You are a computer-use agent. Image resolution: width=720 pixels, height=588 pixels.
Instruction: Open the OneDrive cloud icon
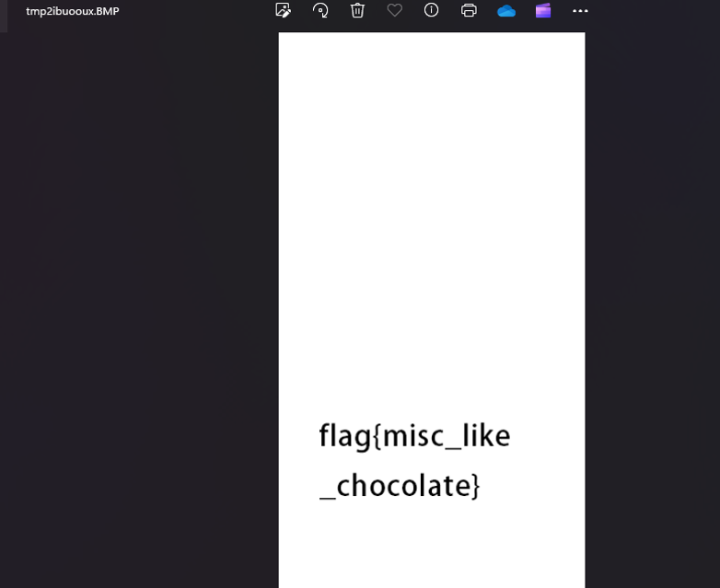tap(506, 10)
